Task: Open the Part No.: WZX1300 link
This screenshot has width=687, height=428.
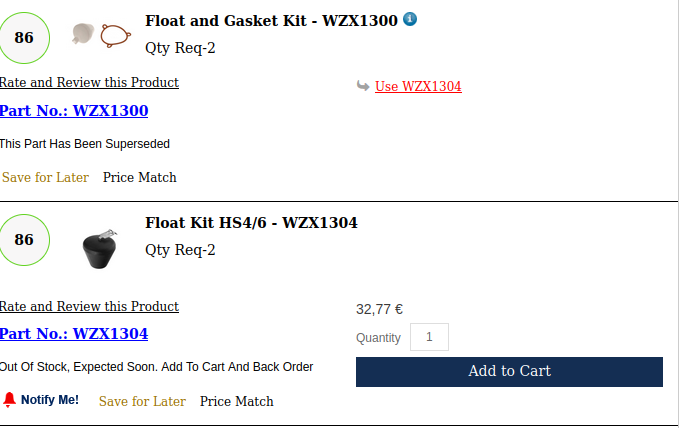Action: 74,110
